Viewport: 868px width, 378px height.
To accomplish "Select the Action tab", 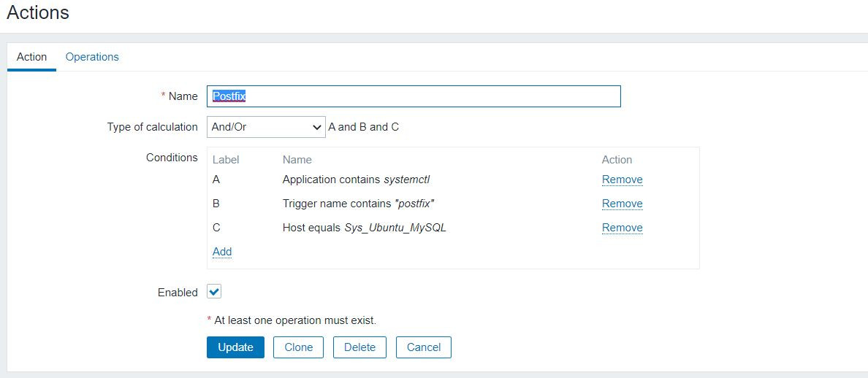I will (x=31, y=57).
